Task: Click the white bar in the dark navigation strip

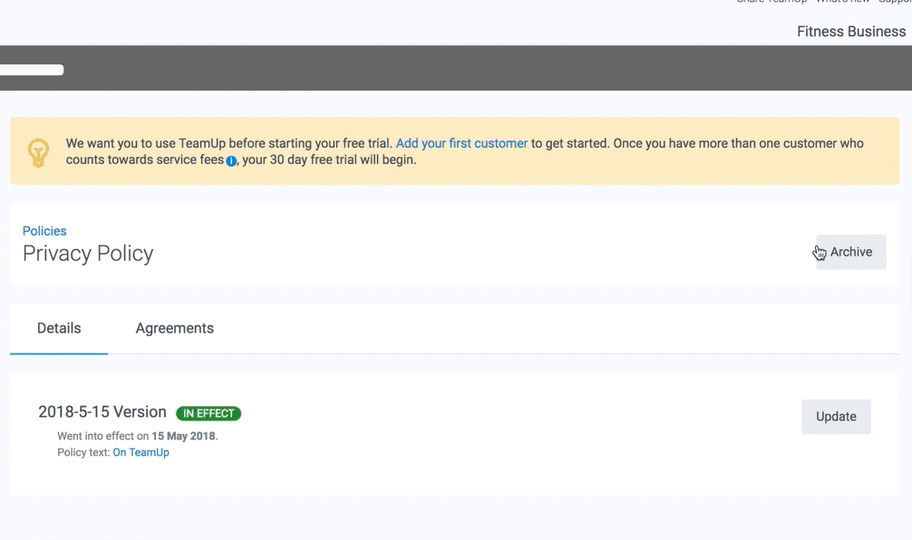Action: pos(31,70)
